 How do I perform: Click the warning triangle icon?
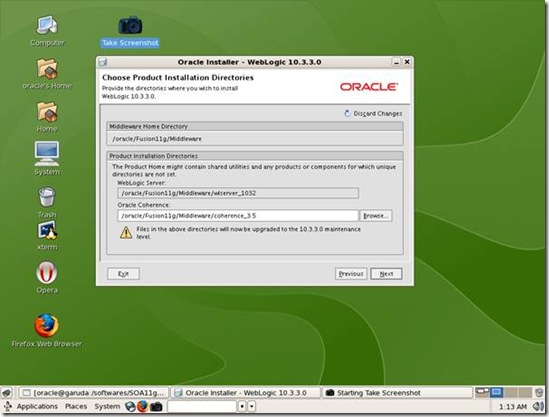[x=126, y=232]
